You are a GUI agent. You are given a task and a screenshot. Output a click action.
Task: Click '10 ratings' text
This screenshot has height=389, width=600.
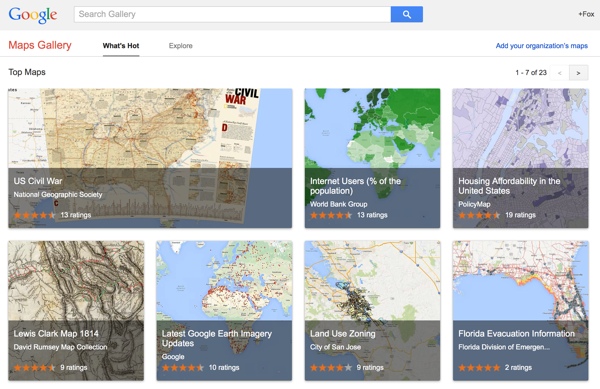point(224,368)
